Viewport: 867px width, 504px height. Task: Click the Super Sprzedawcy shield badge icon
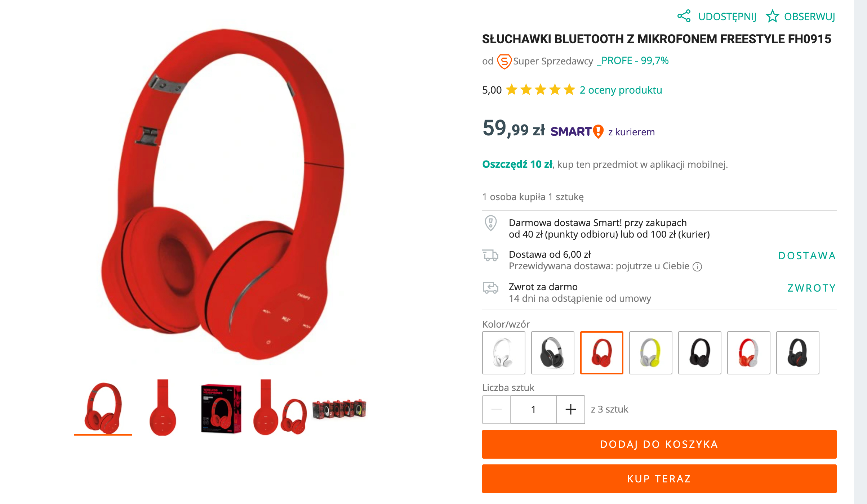(x=504, y=61)
